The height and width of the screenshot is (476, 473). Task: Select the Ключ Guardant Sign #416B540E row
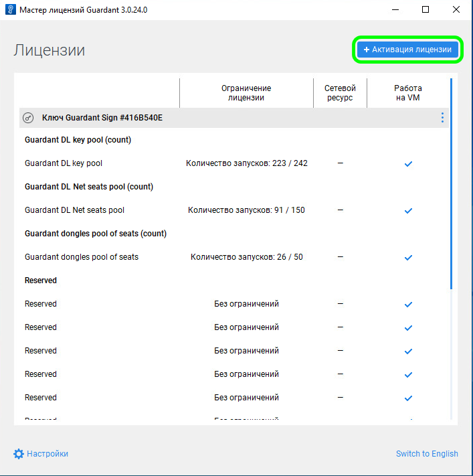[234, 118]
